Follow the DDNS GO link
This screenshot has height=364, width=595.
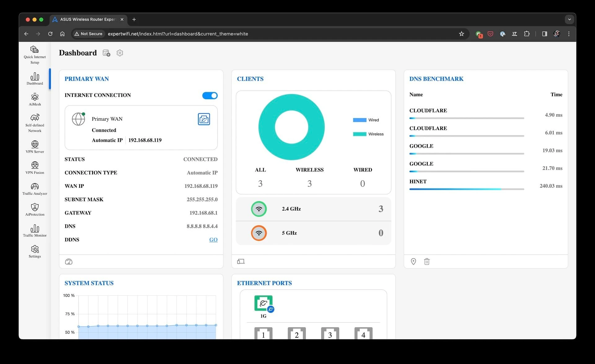213,240
